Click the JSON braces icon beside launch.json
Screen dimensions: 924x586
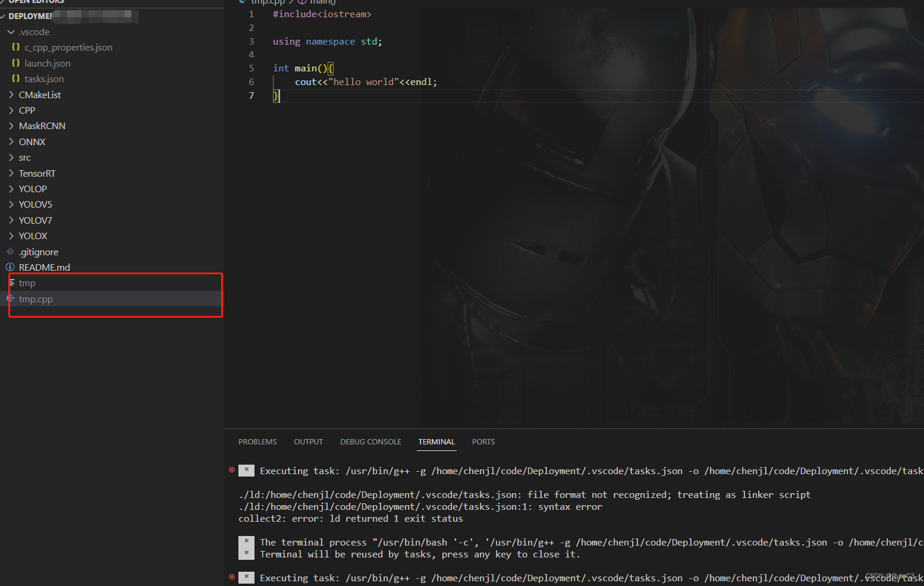16,62
